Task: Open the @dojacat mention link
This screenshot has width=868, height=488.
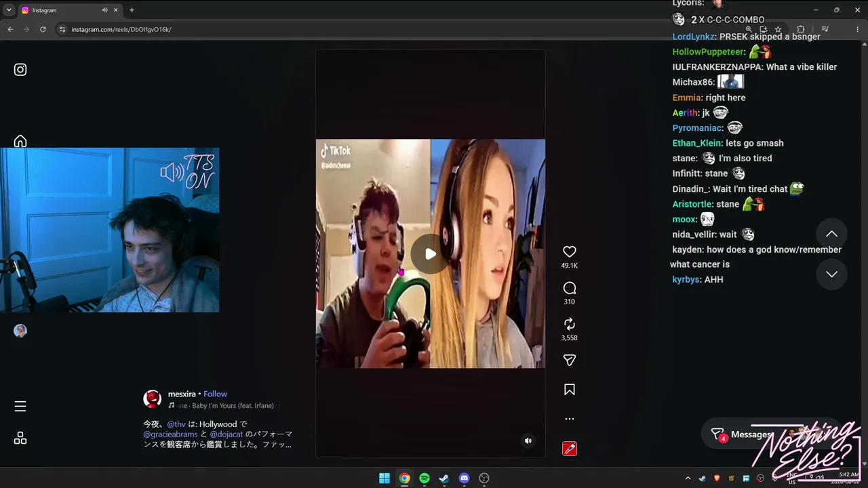Action: tap(226, 434)
